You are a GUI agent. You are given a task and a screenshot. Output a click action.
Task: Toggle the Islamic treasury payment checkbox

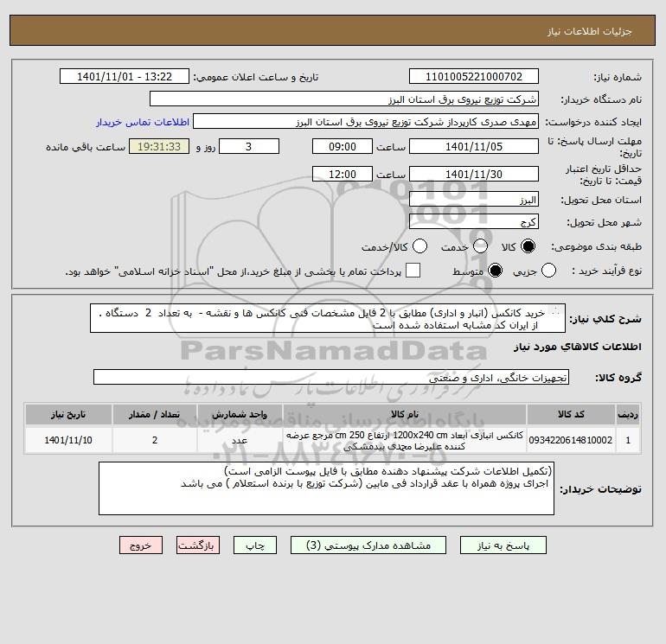click(x=413, y=271)
